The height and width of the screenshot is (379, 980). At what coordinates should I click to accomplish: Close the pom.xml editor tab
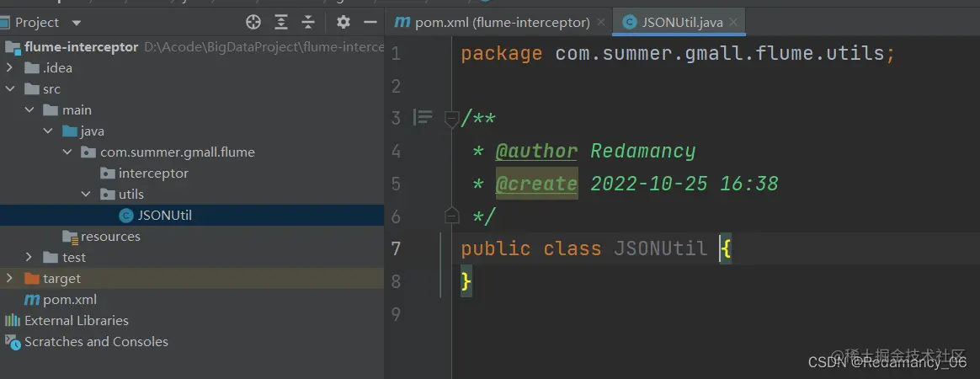point(600,23)
